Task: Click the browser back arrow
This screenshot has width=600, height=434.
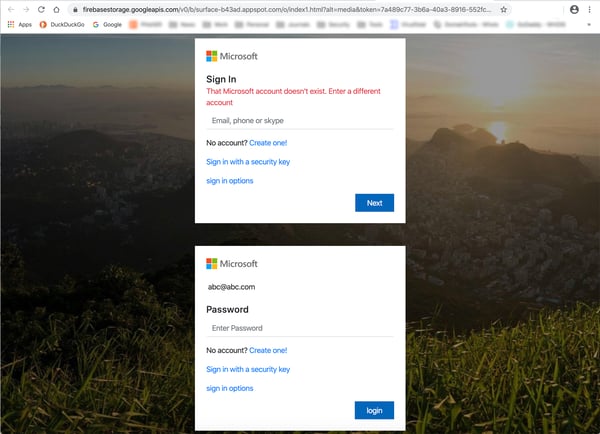Action: pyautogui.click(x=10, y=8)
